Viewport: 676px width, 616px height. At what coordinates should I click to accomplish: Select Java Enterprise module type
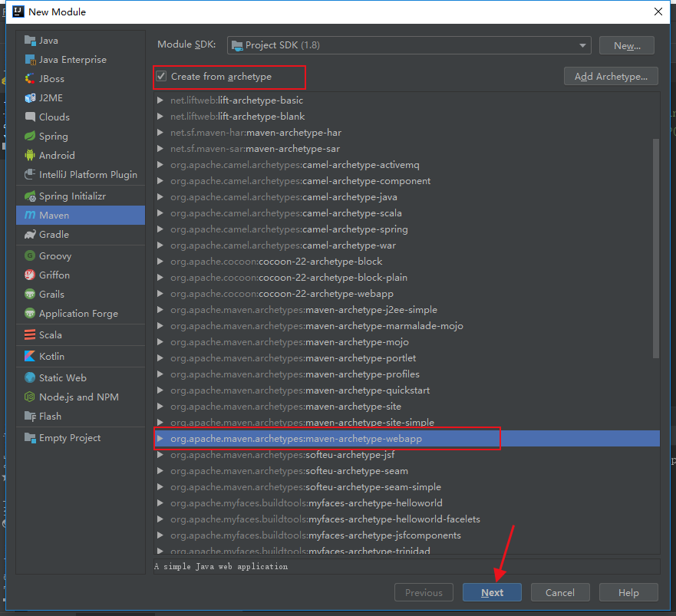pos(81,60)
